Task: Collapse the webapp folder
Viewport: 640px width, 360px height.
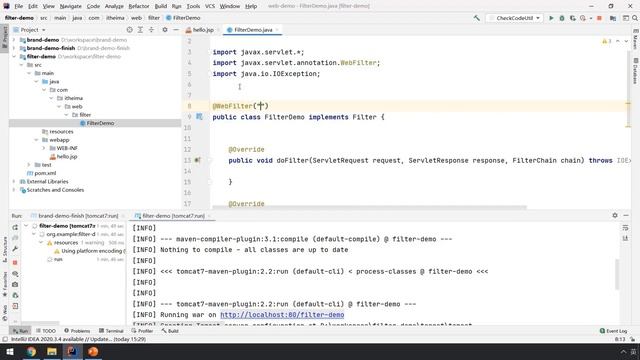Action: tap(36, 140)
